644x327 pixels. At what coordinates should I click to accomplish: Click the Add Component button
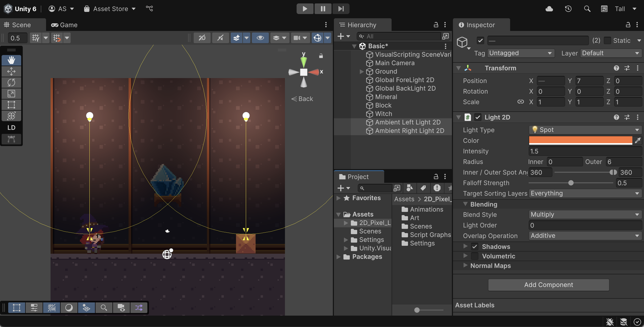coord(548,285)
